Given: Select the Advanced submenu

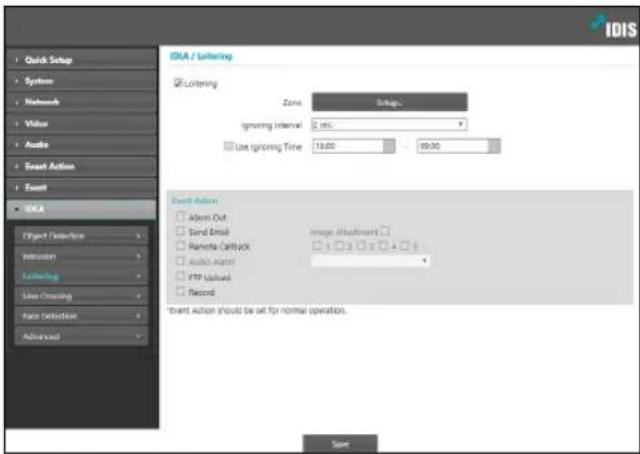Looking at the screenshot, I should click(81, 337).
